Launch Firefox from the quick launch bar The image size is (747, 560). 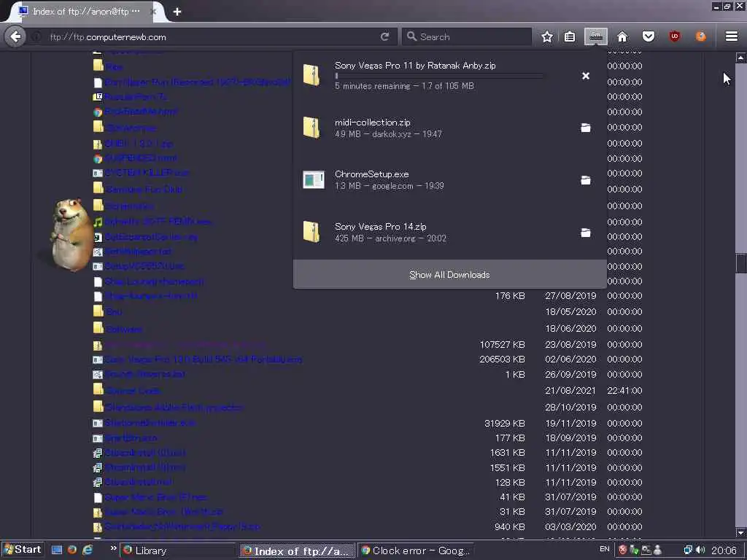pyautogui.click(x=72, y=550)
